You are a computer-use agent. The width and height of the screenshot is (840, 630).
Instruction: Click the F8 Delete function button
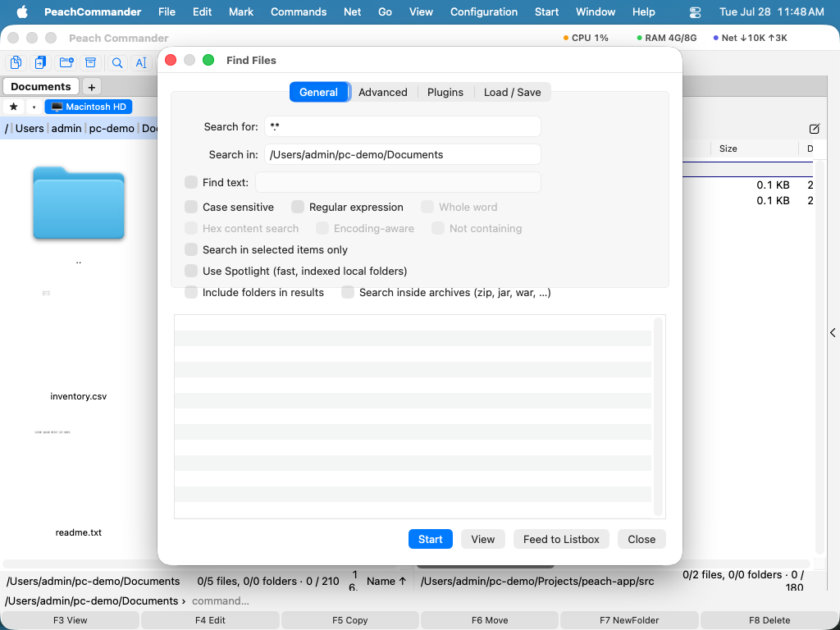[x=769, y=620]
